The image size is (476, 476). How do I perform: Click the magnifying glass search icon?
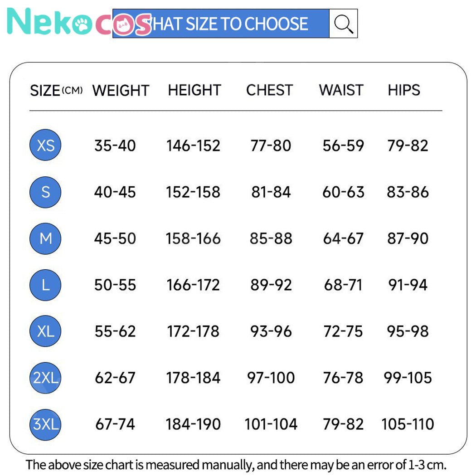pyautogui.click(x=343, y=24)
